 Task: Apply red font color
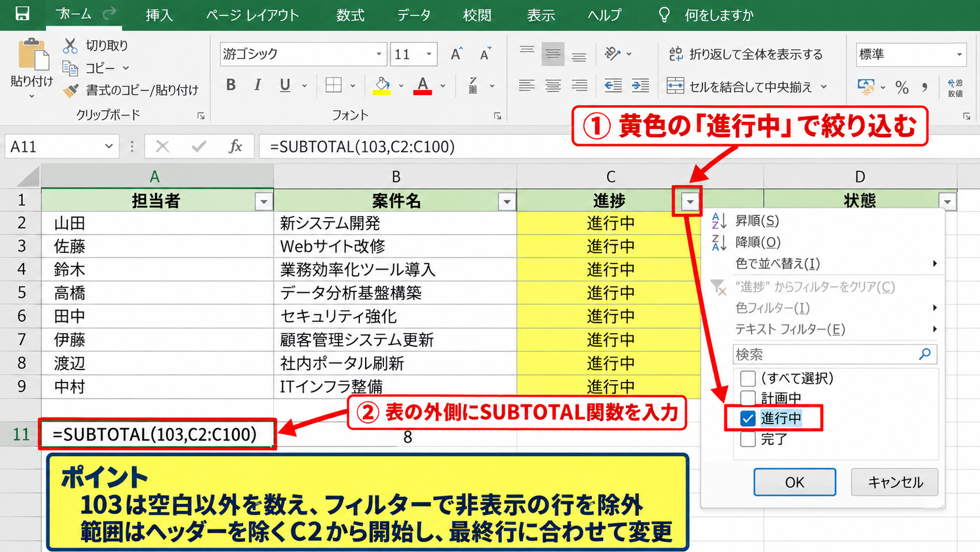click(423, 86)
